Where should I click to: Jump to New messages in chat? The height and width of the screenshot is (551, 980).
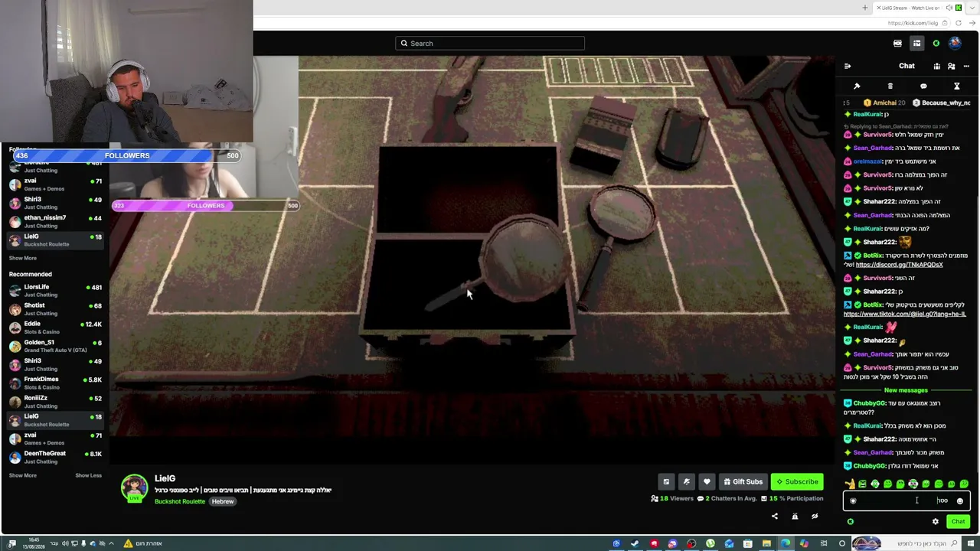[x=906, y=390]
